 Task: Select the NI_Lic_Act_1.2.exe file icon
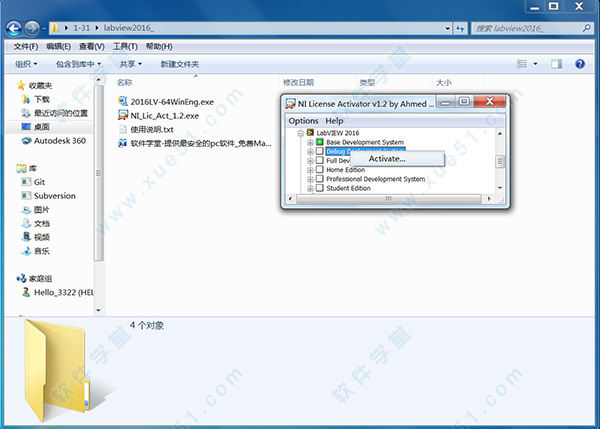122,115
